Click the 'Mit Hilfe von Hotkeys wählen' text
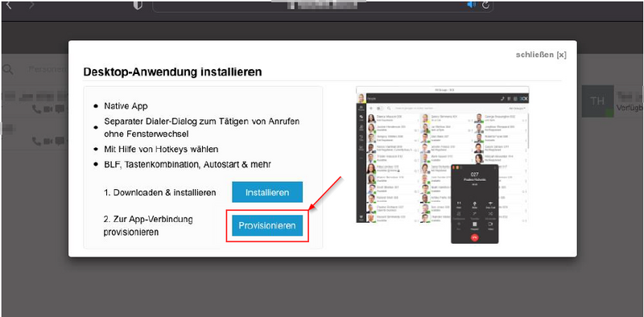Image resolution: width=644 pixels, height=317 pixels. pos(161,149)
